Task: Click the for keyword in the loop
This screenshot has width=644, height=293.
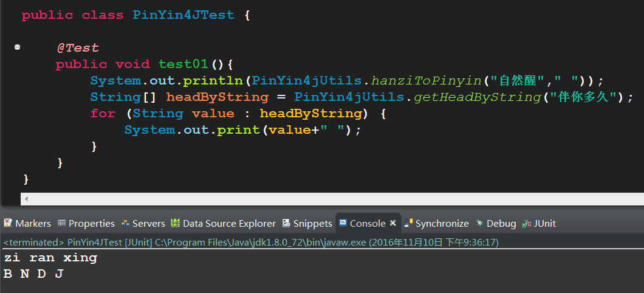Action: pyautogui.click(x=103, y=114)
